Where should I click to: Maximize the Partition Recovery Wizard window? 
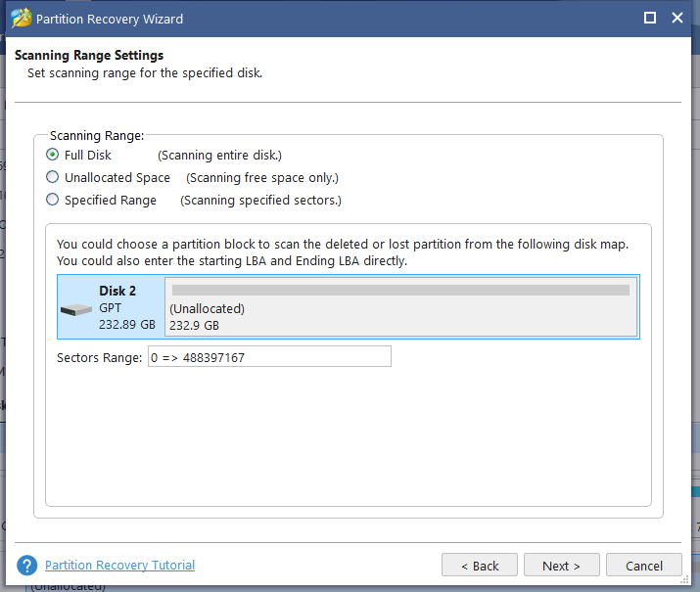650,18
